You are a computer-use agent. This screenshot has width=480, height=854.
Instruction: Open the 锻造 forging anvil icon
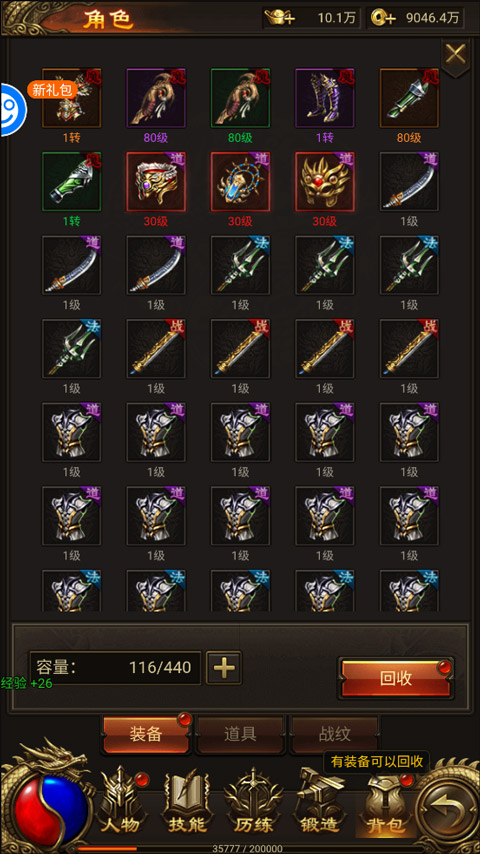point(320,801)
